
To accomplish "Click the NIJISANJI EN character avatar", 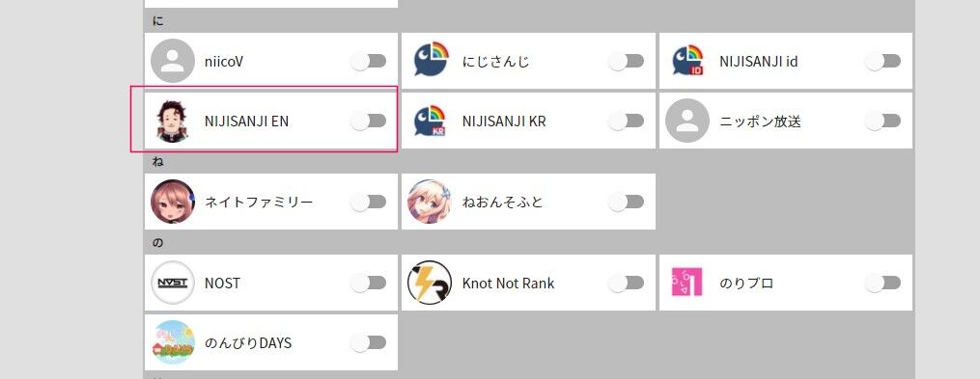I will tap(173, 121).
